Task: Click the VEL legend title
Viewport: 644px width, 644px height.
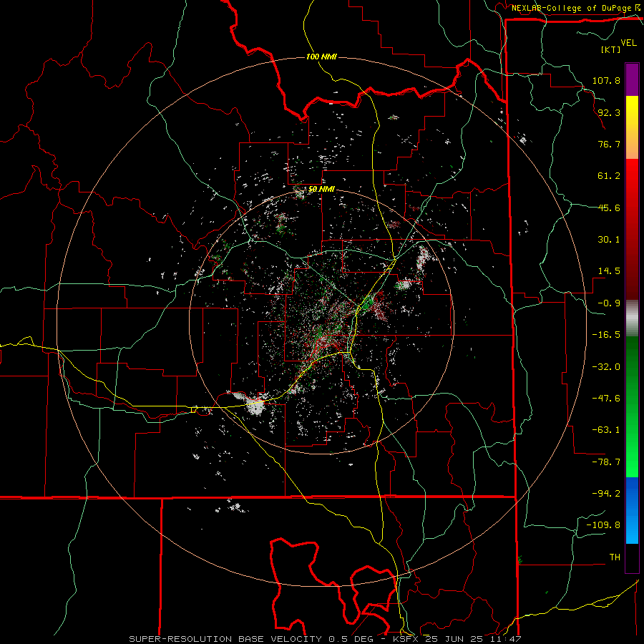Action: coord(628,43)
